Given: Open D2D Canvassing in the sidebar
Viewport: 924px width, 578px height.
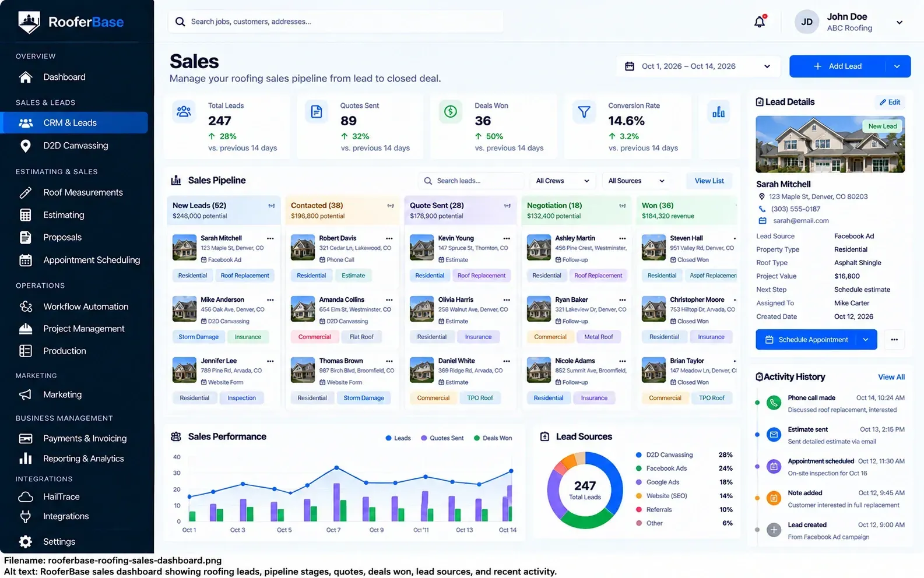Looking at the screenshot, I should point(75,146).
